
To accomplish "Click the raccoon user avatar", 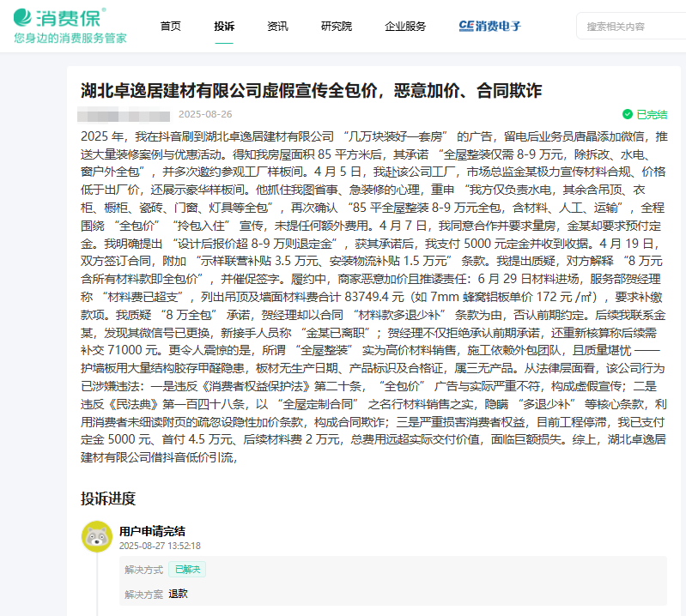I will point(97,536).
